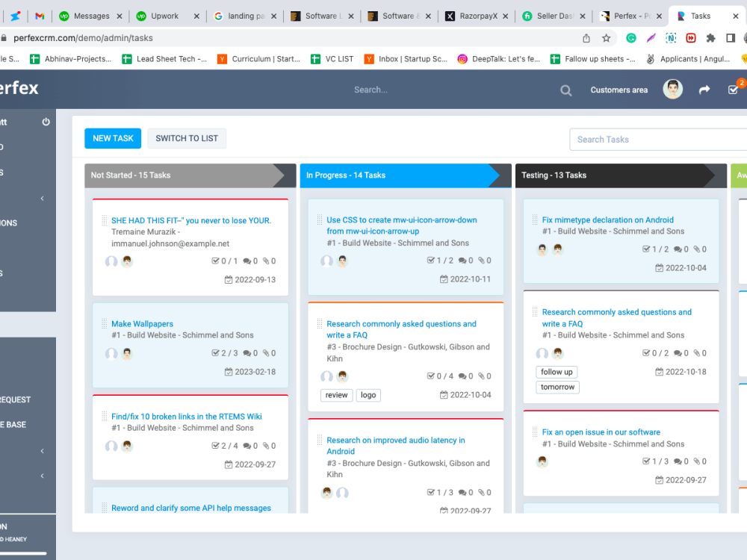Click the power logout icon in sidebar
Viewport: 747px width, 560px height.
coord(45,122)
